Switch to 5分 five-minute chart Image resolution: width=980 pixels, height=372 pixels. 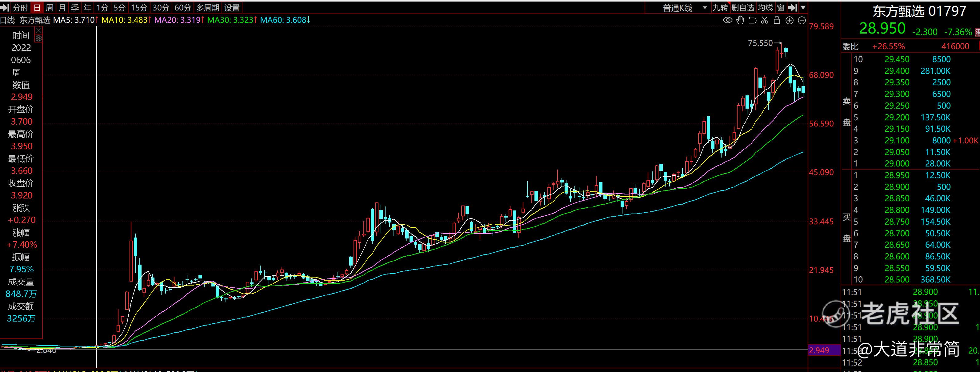coord(119,8)
